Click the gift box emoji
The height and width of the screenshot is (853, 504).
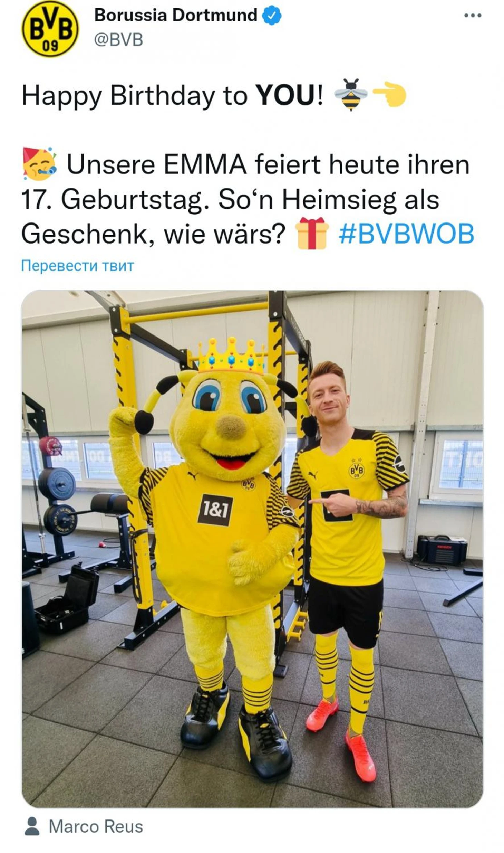point(312,233)
